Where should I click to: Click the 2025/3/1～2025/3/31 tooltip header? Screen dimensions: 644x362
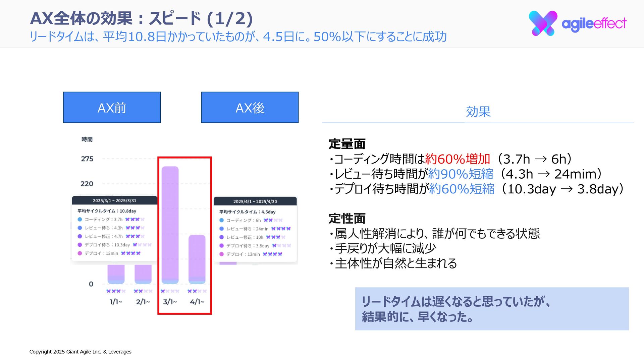click(114, 200)
